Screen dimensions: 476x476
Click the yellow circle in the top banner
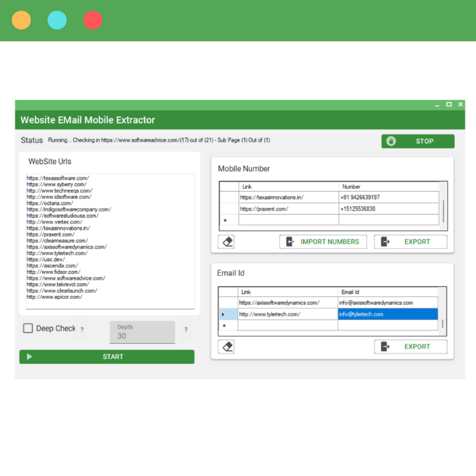click(x=21, y=20)
